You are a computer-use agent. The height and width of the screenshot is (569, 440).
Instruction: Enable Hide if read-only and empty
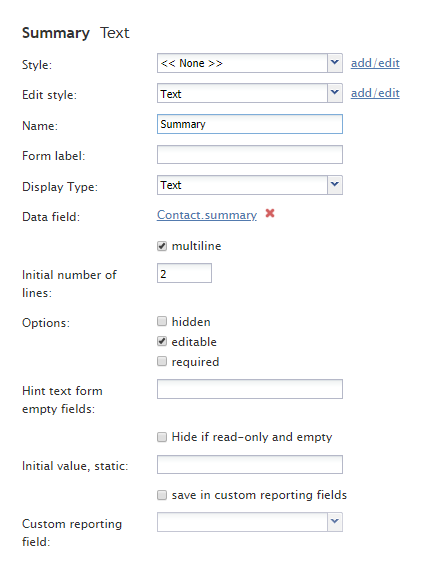[x=162, y=437]
